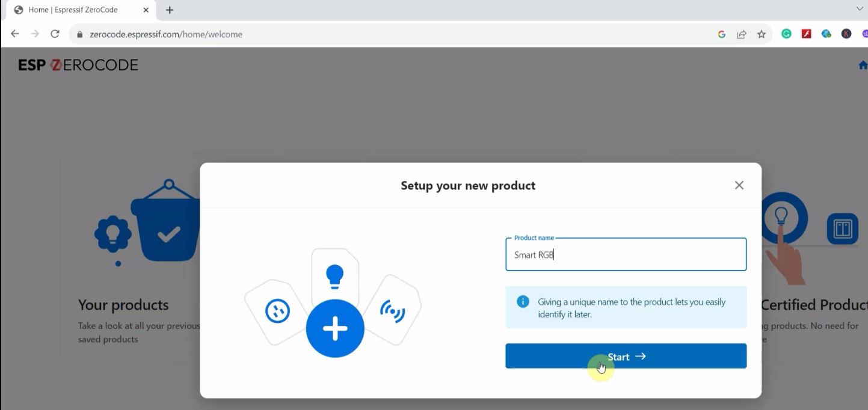
Task: Click the info icon in the hint box
Action: coord(523,302)
